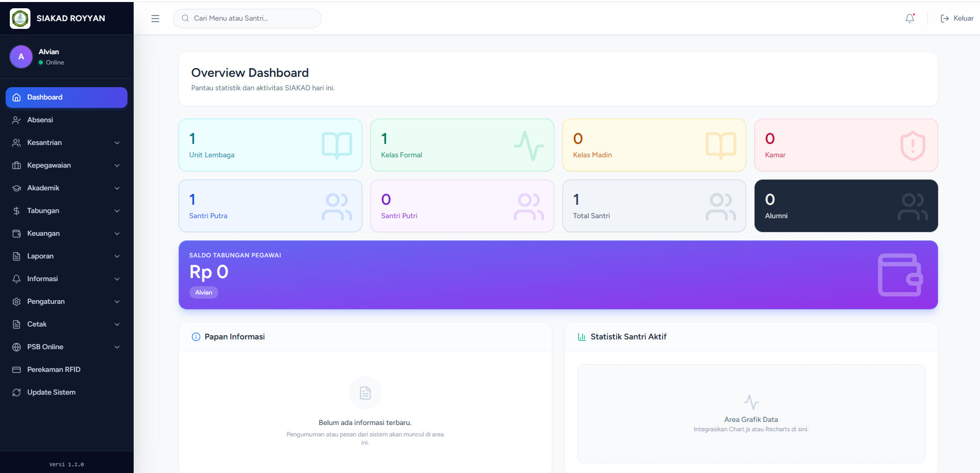Click the Absensi user-check icon
Screen dimensions: 980x473
[17, 120]
